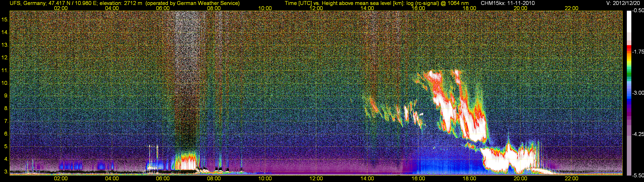Click the green segment of the colorbar

pyautogui.click(x=629, y=73)
